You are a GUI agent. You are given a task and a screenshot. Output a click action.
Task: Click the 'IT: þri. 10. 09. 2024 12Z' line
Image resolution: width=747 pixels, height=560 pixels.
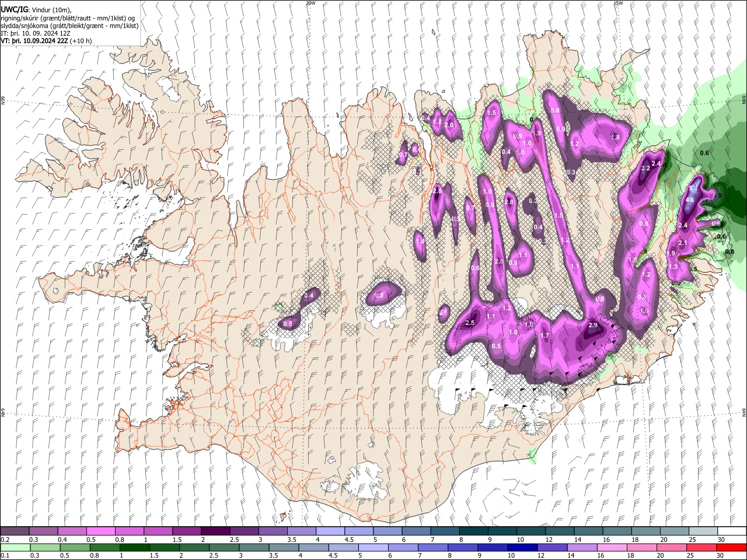pos(36,33)
